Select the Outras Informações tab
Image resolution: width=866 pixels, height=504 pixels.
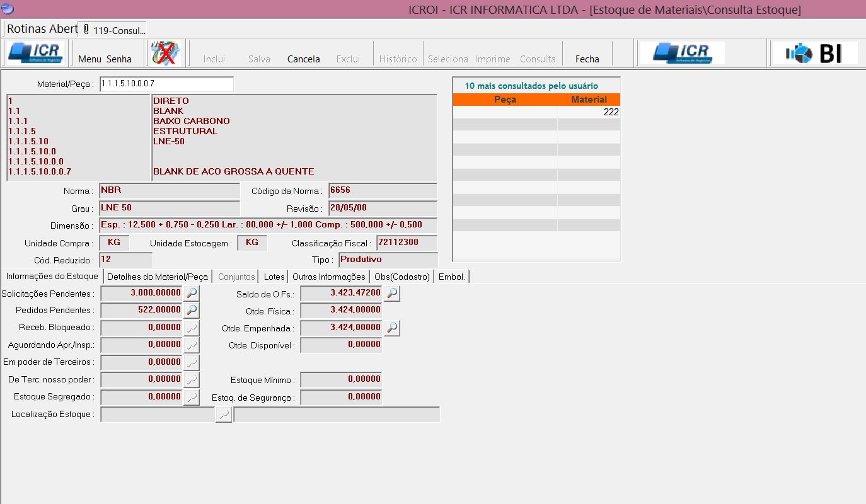pos(328,277)
